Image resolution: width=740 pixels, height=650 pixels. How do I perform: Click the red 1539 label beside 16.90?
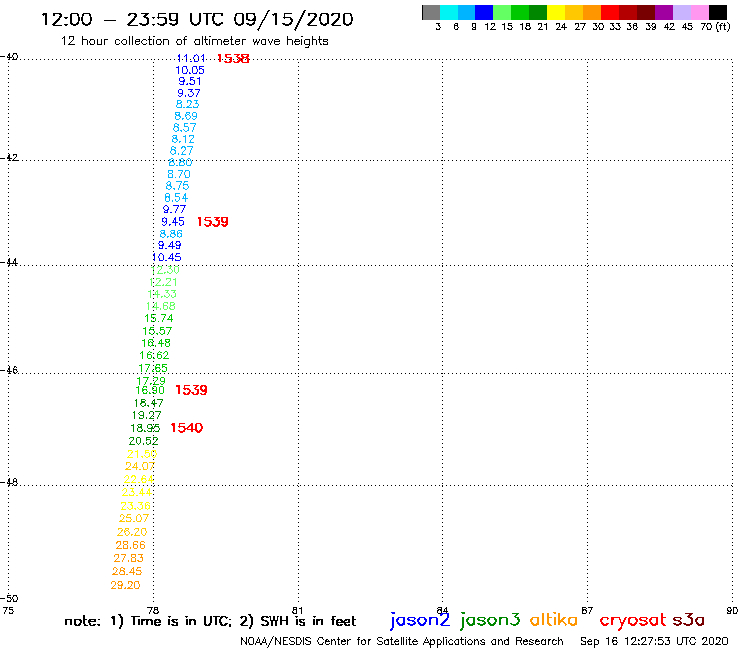click(191, 390)
